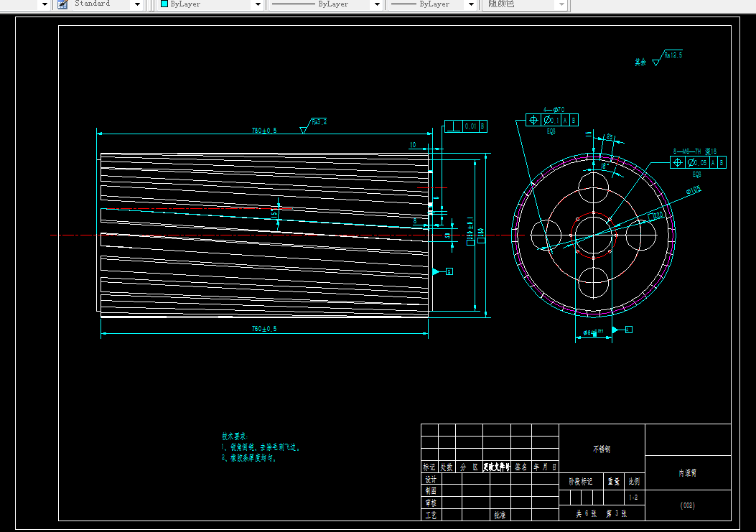Open the ByLayer lineweight dropdown with short line
This screenshot has height=532, width=756.
pos(472,4)
